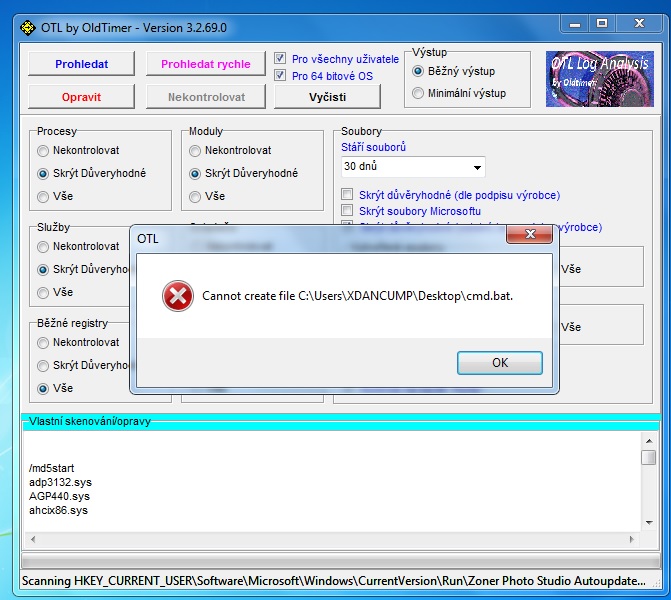Viewport: 671px width, 600px height.
Task: Uncheck Pro 64 bitové OS option
Action: [x=281, y=75]
